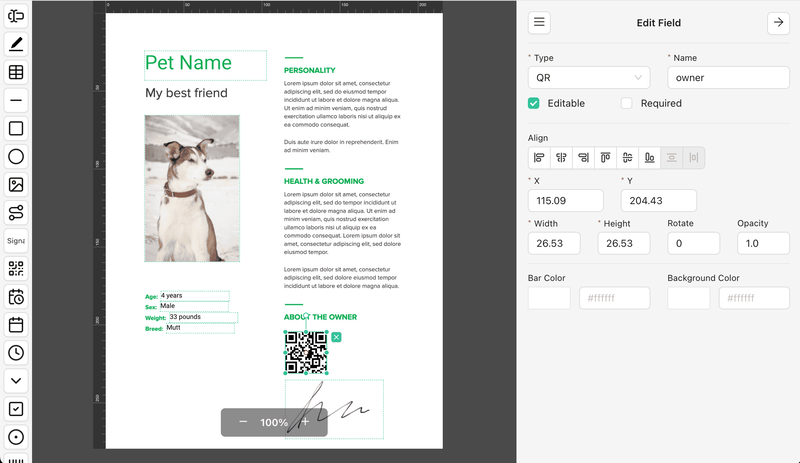Select the QR code tool
This screenshot has height=463, width=800.
point(16,269)
